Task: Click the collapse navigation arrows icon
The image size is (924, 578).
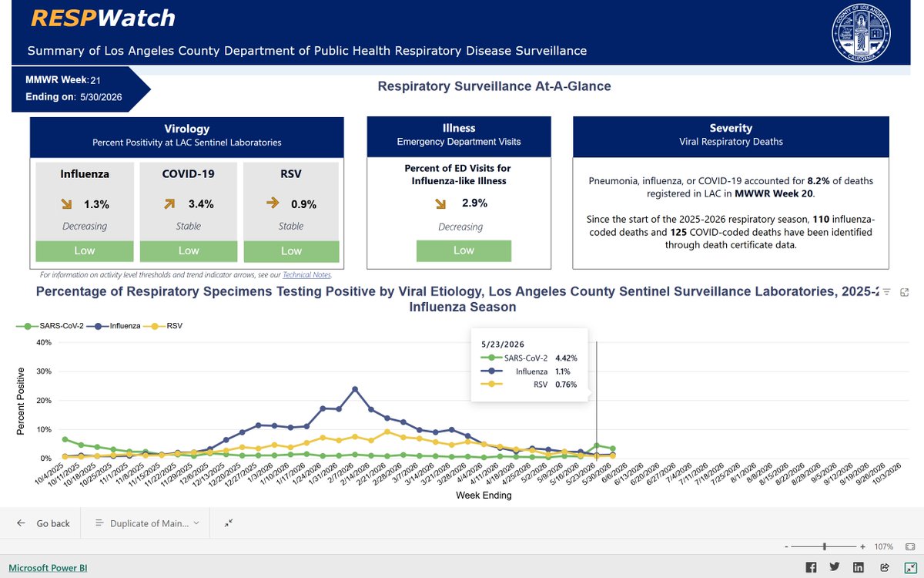Action: [229, 523]
